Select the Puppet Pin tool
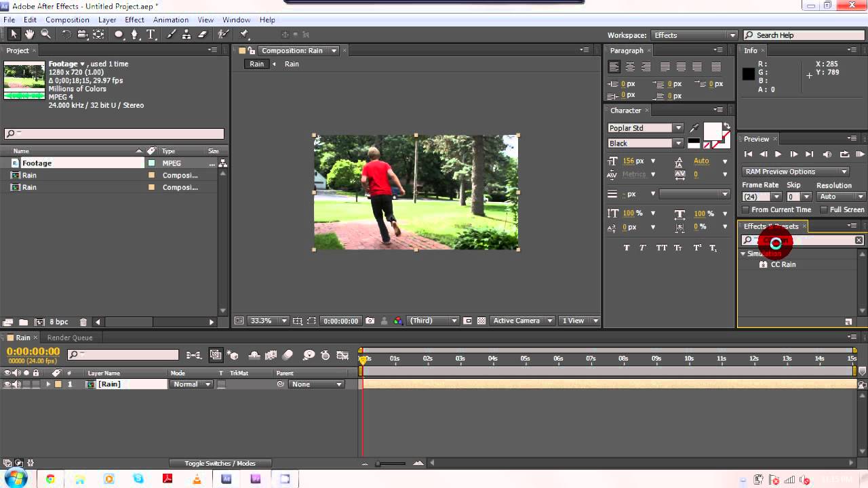 (x=245, y=34)
